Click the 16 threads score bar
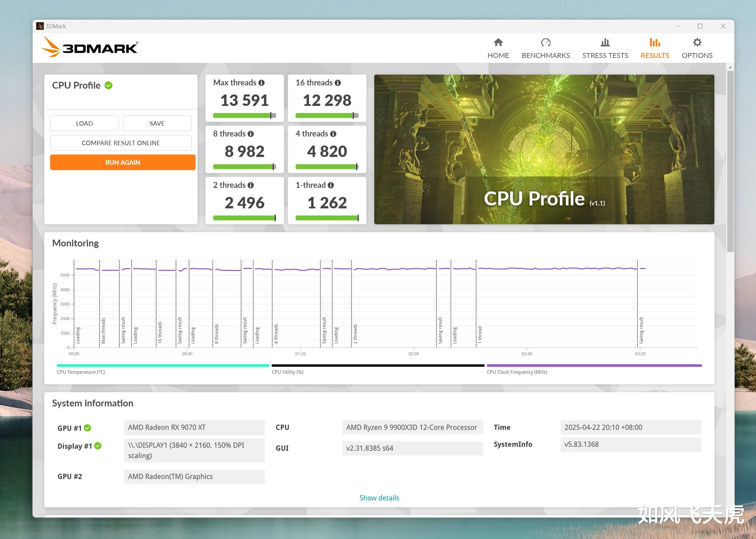This screenshot has height=539, width=756. tap(327, 115)
